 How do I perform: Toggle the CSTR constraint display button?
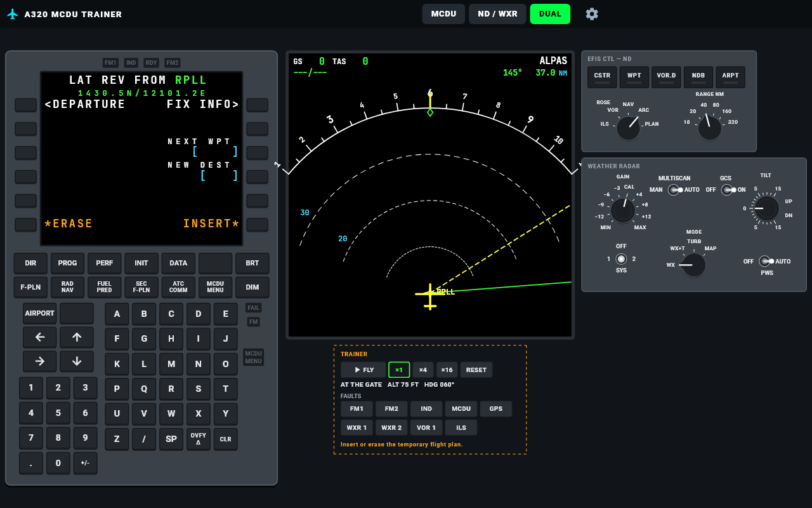click(602, 77)
